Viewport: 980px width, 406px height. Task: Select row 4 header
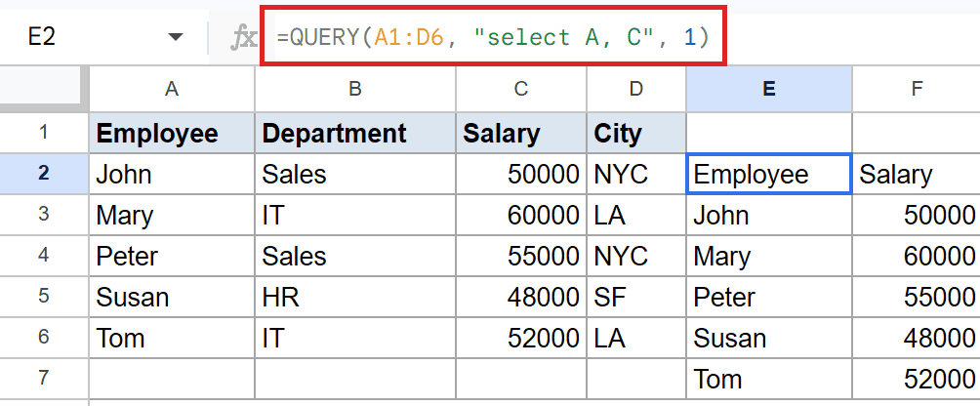44,255
